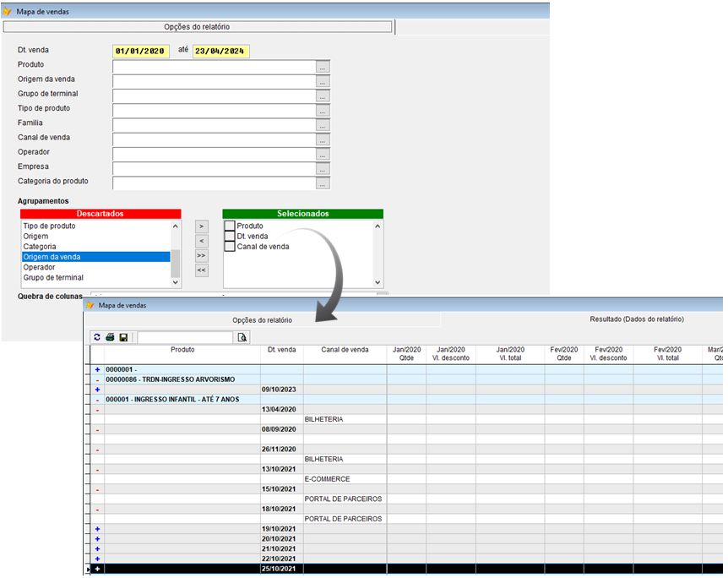Toggle the Dt. venda checkbox in Selecionados
The height and width of the screenshot is (578, 728).
(230, 237)
